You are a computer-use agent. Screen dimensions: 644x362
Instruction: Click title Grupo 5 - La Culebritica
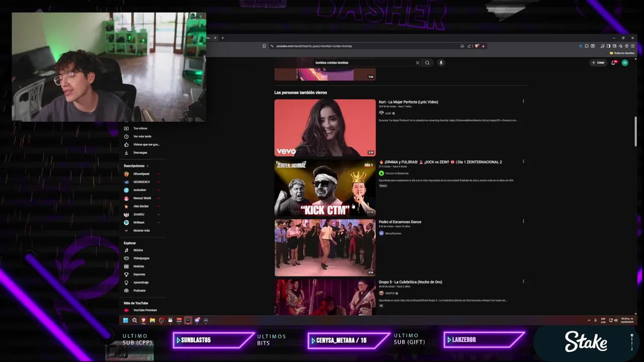(410, 282)
